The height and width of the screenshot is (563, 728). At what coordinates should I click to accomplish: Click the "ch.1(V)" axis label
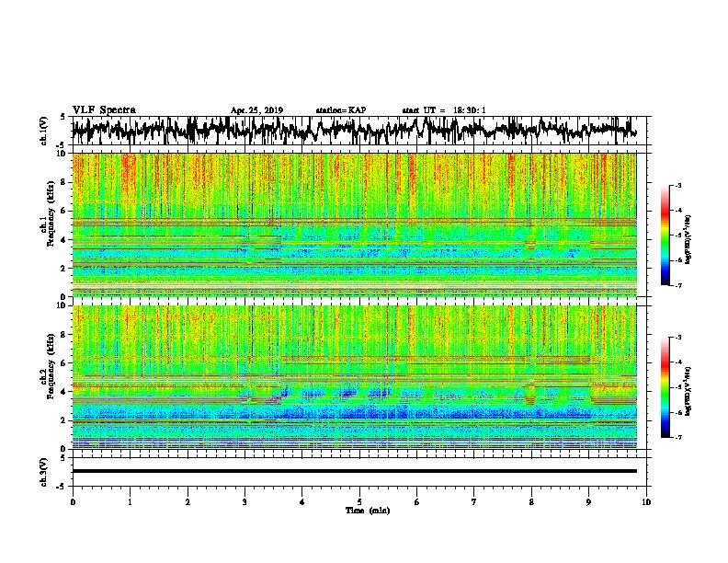[x=44, y=131]
